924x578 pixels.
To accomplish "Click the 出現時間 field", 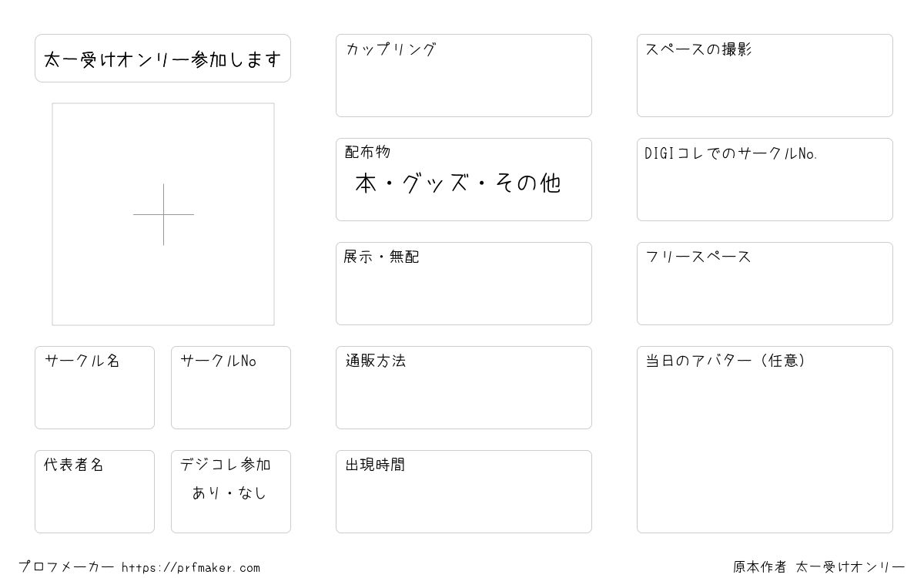I will (464, 492).
